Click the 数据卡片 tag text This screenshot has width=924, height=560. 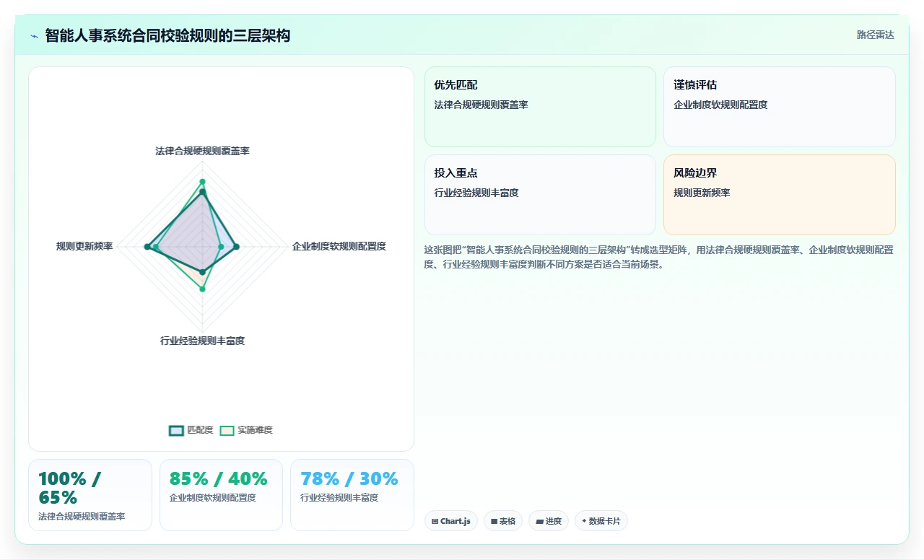coord(604,521)
